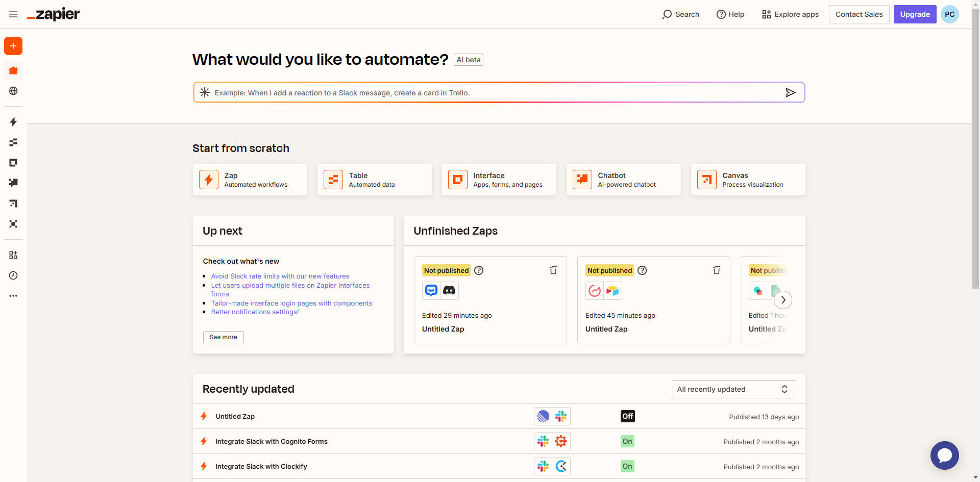Delete the Zap edited 29 minutes ago
The image size is (980, 482).
[553, 270]
